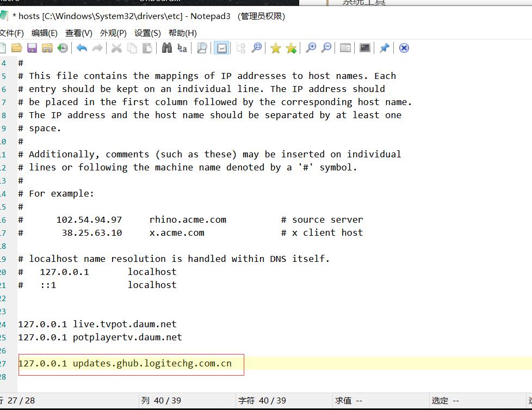This screenshot has width=532, height=410.
Task: Click the line '# For example:'
Action: (x=56, y=194)
